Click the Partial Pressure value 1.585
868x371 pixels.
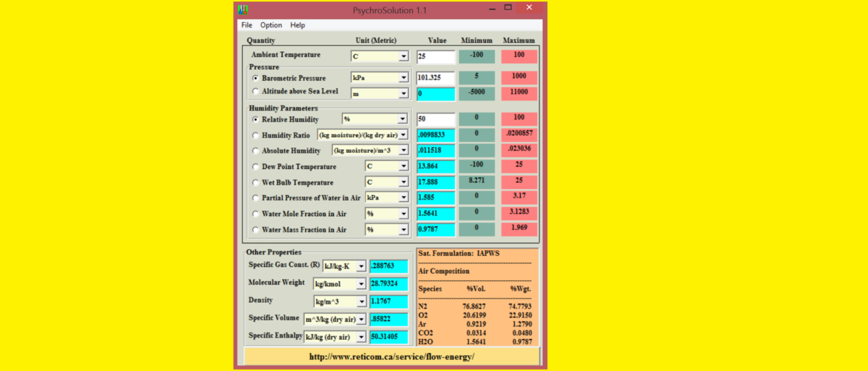click(x=435, y=197)
